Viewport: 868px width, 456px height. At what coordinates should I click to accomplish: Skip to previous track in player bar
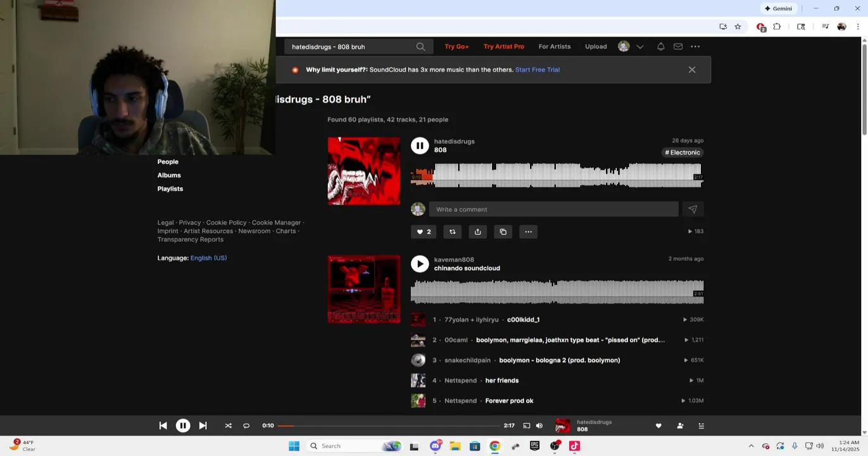(x=163, y=426)
